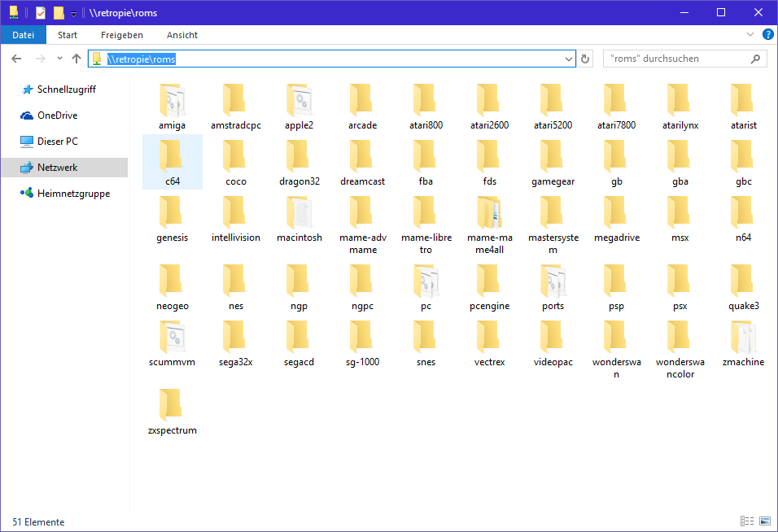Expand the ribbon with chevron

click(x=750, y=35)
